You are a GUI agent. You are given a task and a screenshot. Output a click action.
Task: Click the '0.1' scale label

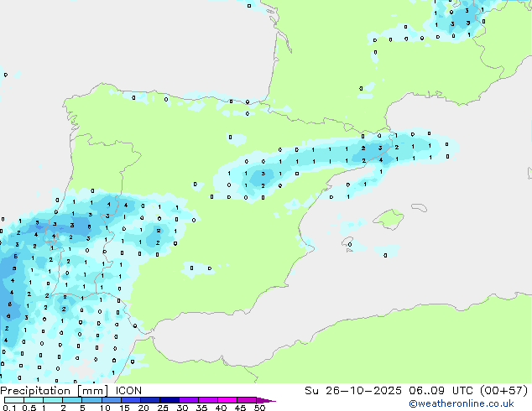click(x=9, y=408)
